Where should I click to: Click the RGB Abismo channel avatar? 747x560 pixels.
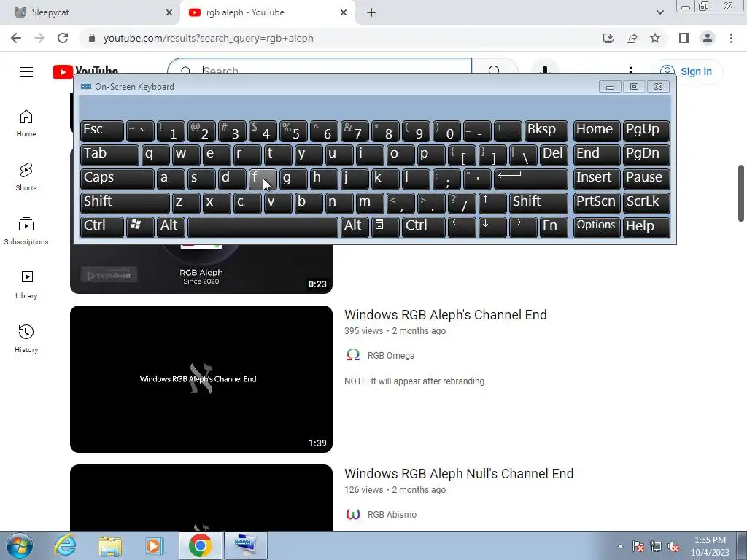(353, 514)
